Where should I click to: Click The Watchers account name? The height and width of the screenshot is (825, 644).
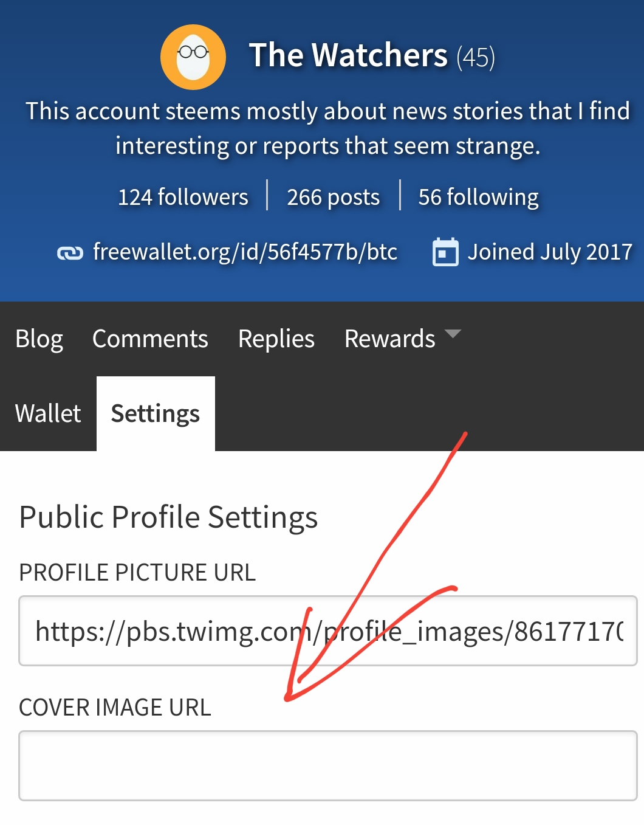click(x=348, y=55)
